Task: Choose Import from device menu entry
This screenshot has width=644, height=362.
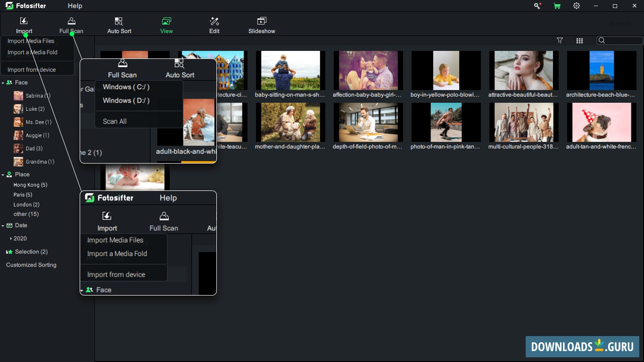Action: 32,70
